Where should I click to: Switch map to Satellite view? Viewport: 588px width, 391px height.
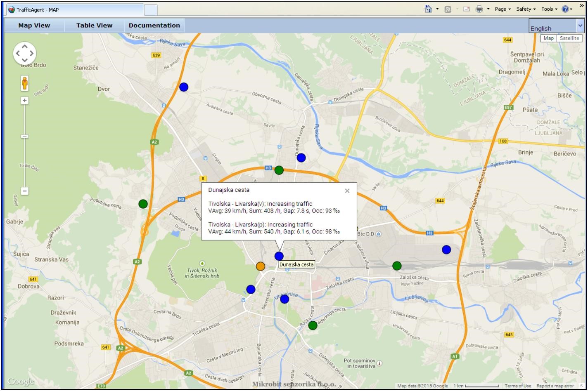click(569, 38)
